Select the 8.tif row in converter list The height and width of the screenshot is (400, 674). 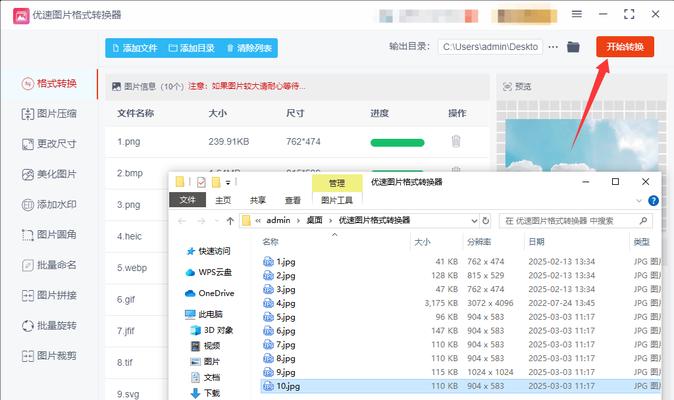pos(137,363)
